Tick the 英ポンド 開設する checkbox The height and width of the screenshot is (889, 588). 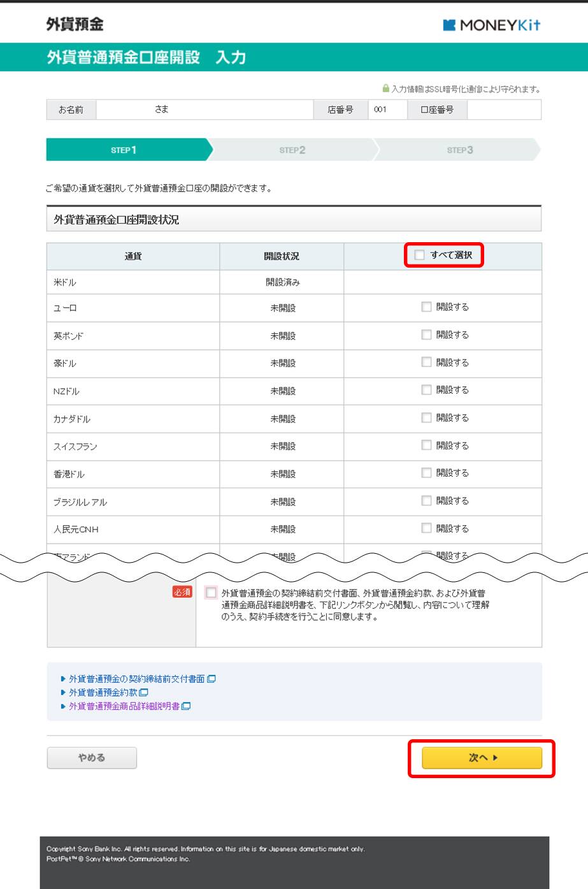[426, 335]
